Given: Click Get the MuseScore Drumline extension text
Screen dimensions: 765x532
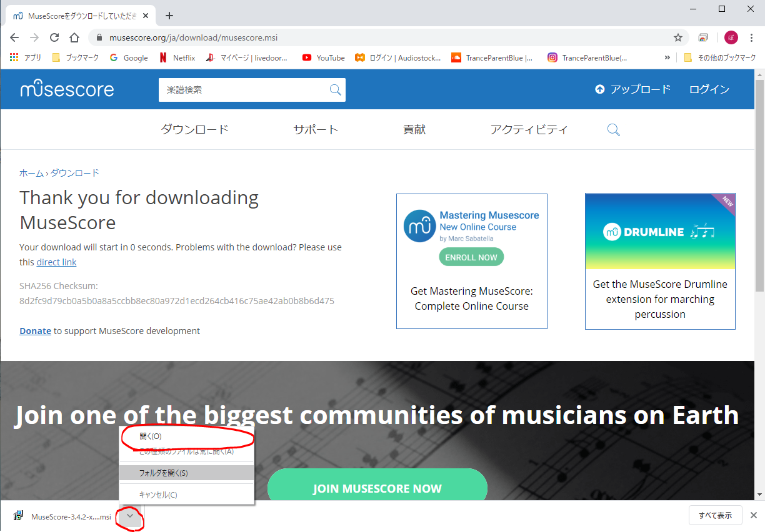Looking at the screenshot, I should point(660,299).
